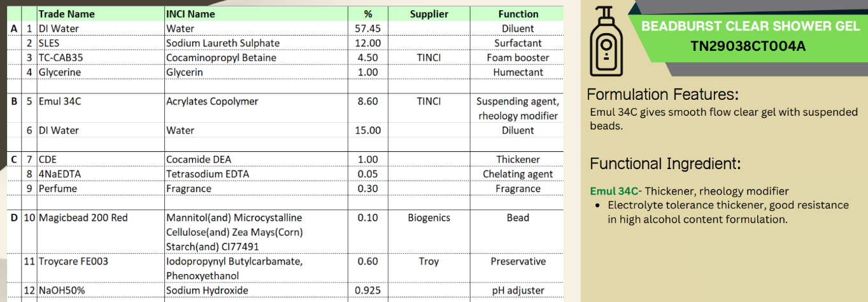868x302 pixels.
Task: Click the Supplier column header
Action: pos(429,14)
